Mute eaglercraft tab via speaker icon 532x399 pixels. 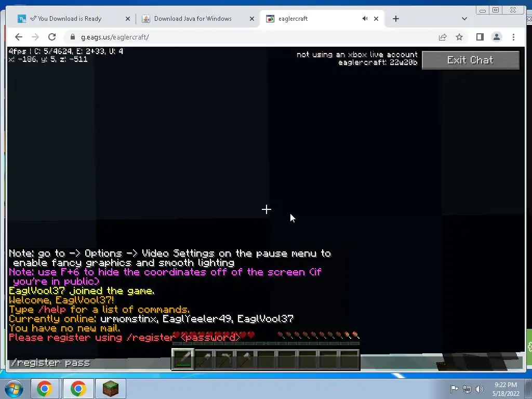(x=365, y=19)
